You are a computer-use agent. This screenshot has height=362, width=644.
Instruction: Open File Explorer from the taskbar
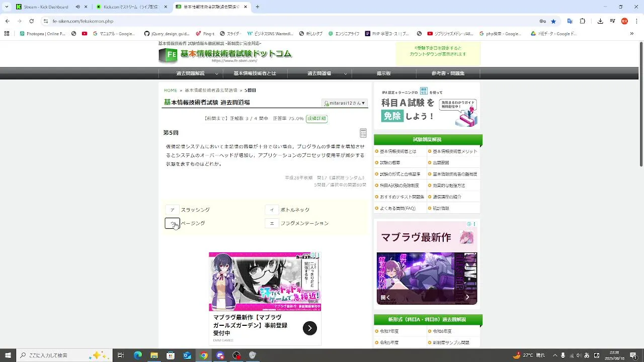point(154,355)
